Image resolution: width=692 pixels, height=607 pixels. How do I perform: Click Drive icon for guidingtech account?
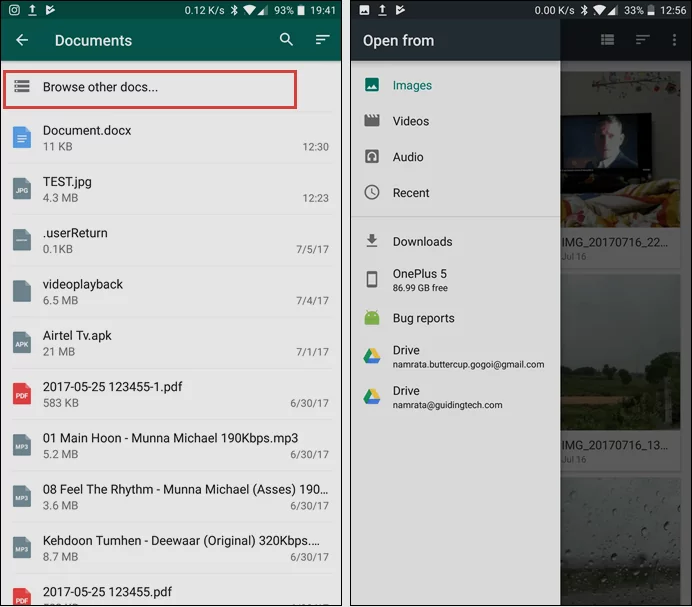372,396
